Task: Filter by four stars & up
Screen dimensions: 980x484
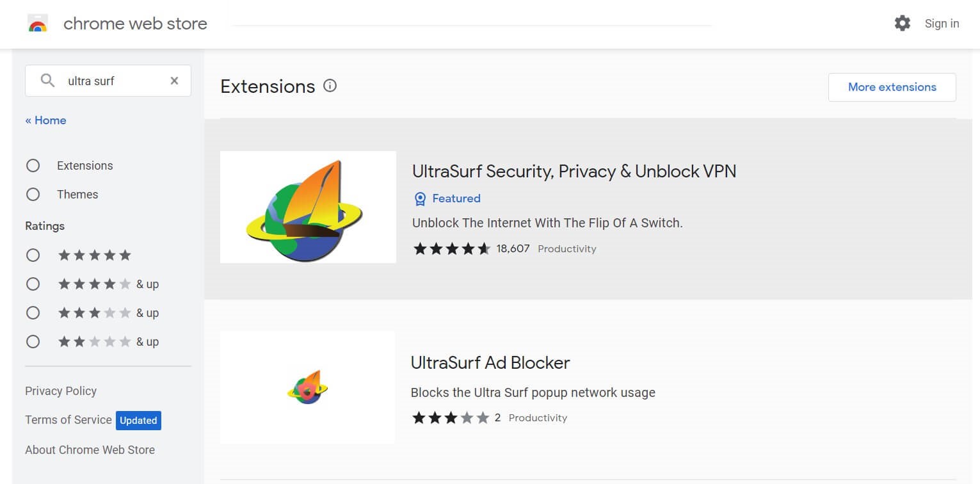Action: 33,284
